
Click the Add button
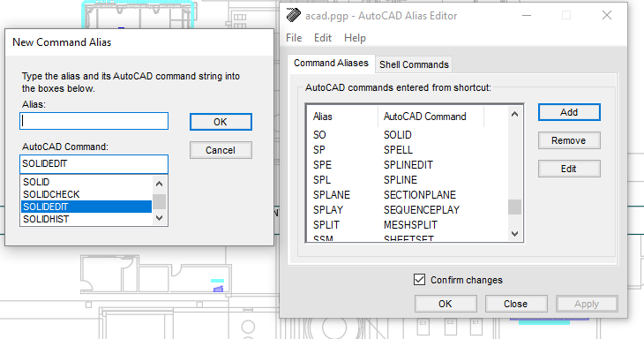(x=569, y=112)
